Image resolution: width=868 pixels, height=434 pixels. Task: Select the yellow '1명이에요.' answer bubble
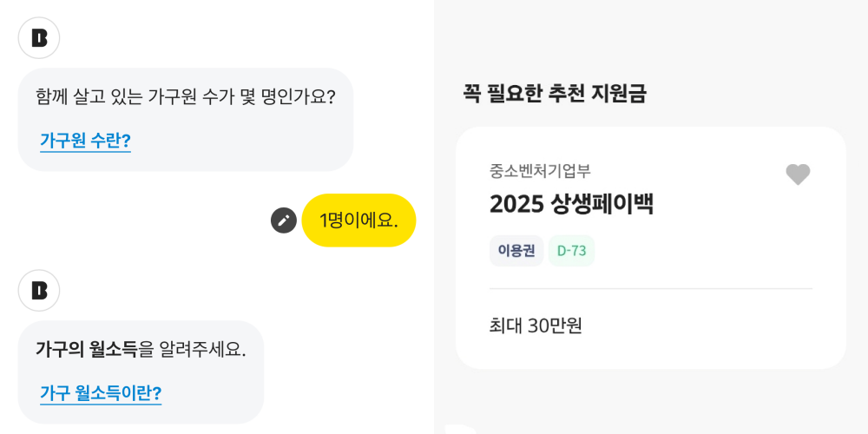pyautogui.click(x=358, y=220)
